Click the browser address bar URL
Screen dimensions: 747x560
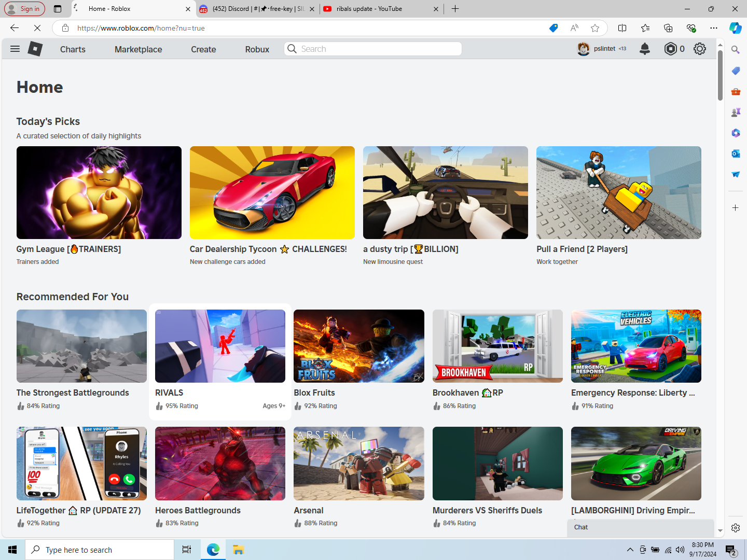141,28
